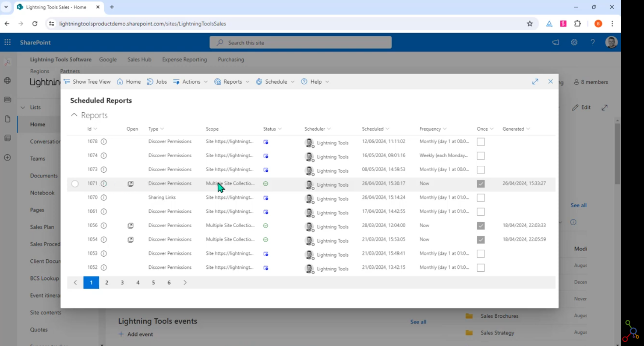644x346 pixels.
Task: Open info icon for report 1070
Action: [x=103, y=198]
